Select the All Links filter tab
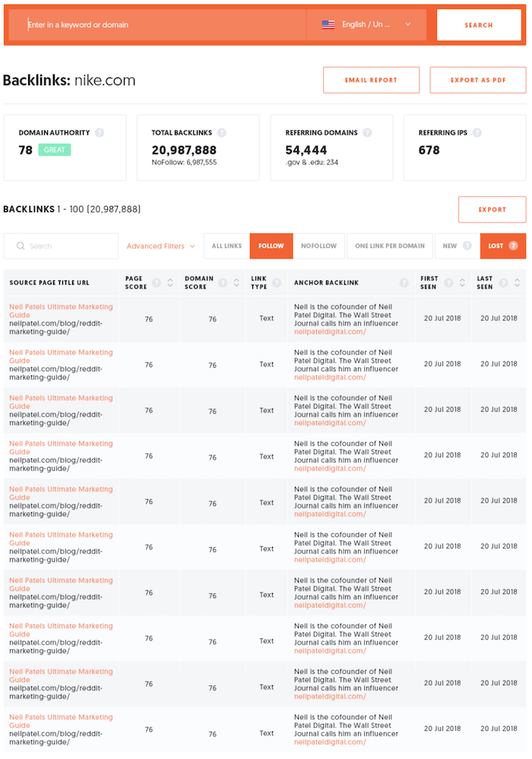Image resolution: width=532 pixels, height=759 pixels. [226, 246]
